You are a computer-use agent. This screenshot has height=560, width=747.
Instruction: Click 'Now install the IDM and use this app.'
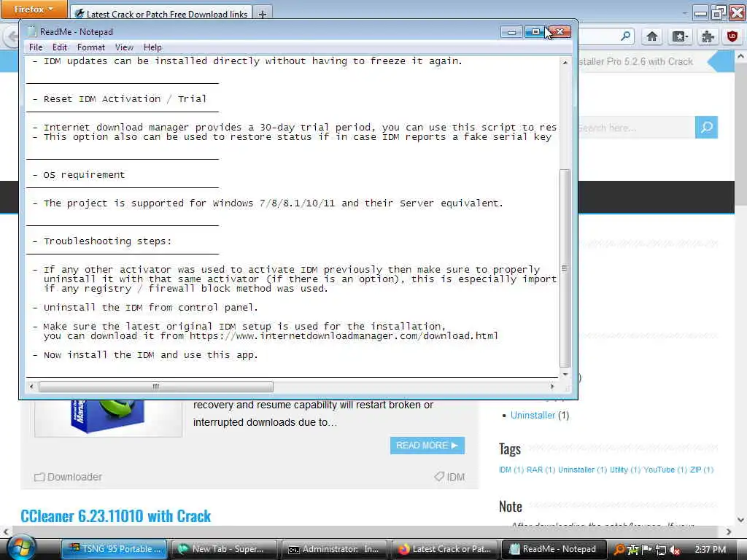[150, 355]
